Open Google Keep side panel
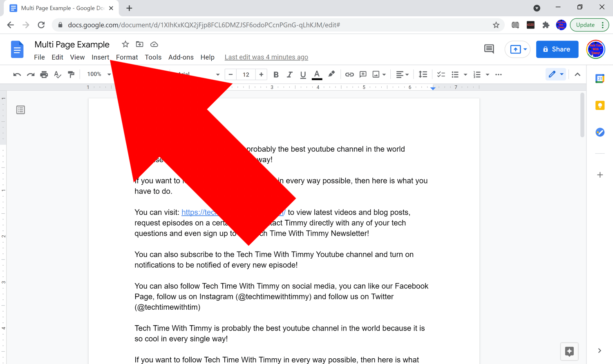Image resolution: width=613 pixels, height=364 pixels. click(600, 105)
